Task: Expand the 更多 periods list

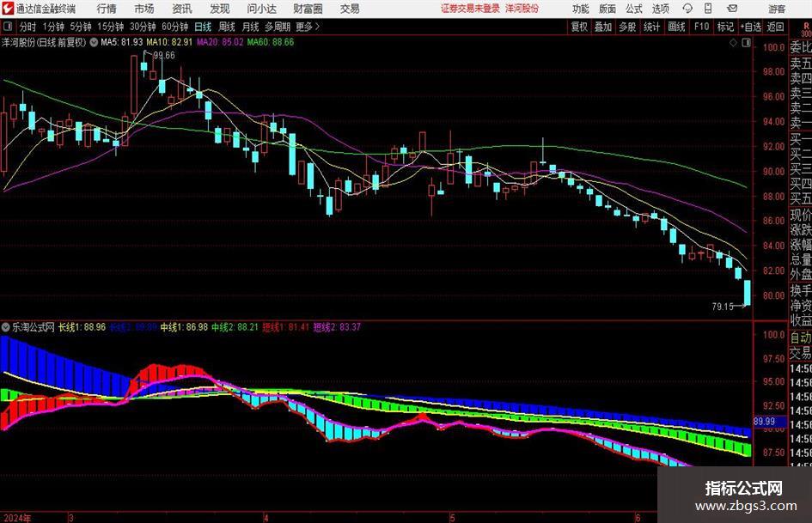Action: pyautogui.click(x=308, y=27)
